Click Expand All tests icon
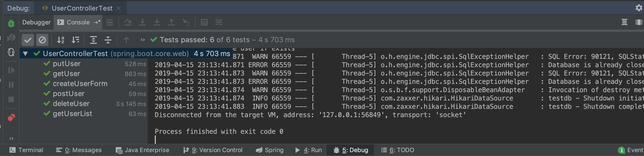The image size is (644, 156). tap(94, 40)
